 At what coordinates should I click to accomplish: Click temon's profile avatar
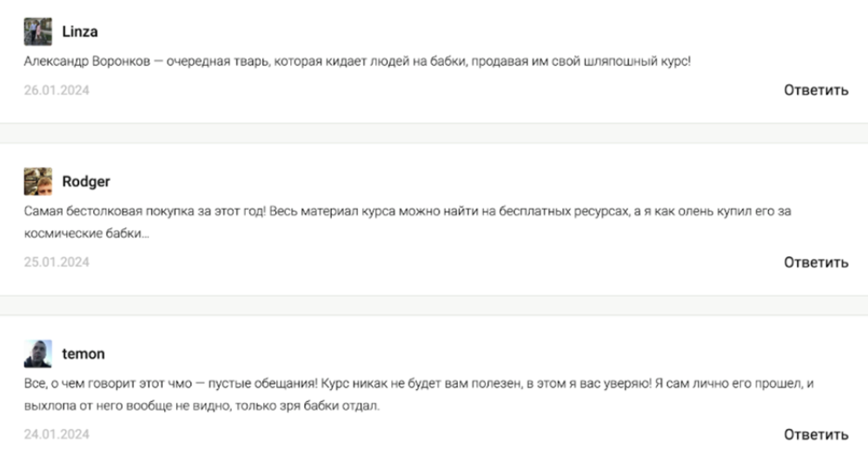[37, 353]
